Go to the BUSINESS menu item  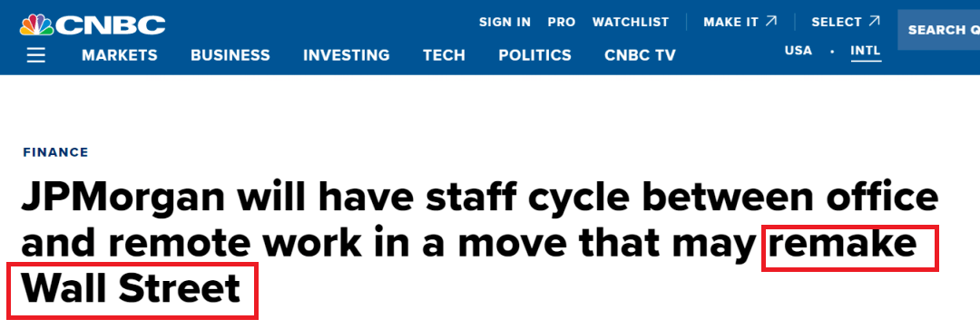pyautogui.click(x=230, y=55)
